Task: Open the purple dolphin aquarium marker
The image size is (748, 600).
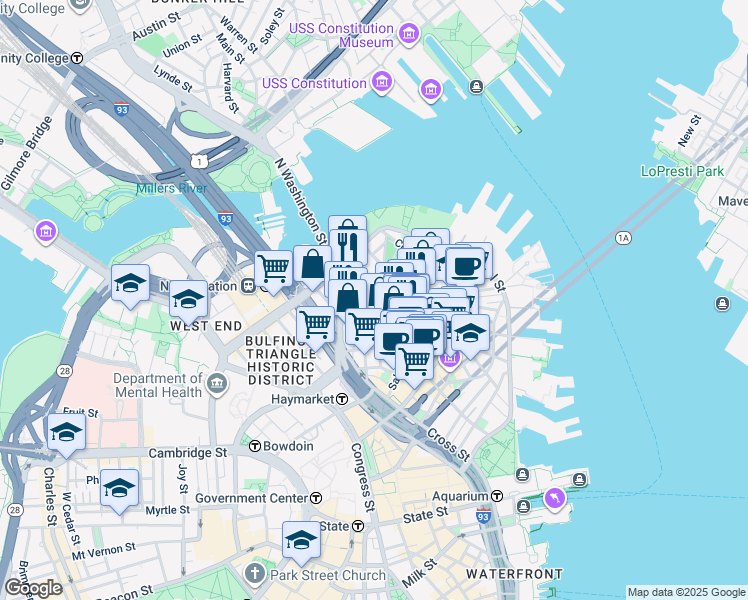Action: pyautogui.click(x=555, y=498)
